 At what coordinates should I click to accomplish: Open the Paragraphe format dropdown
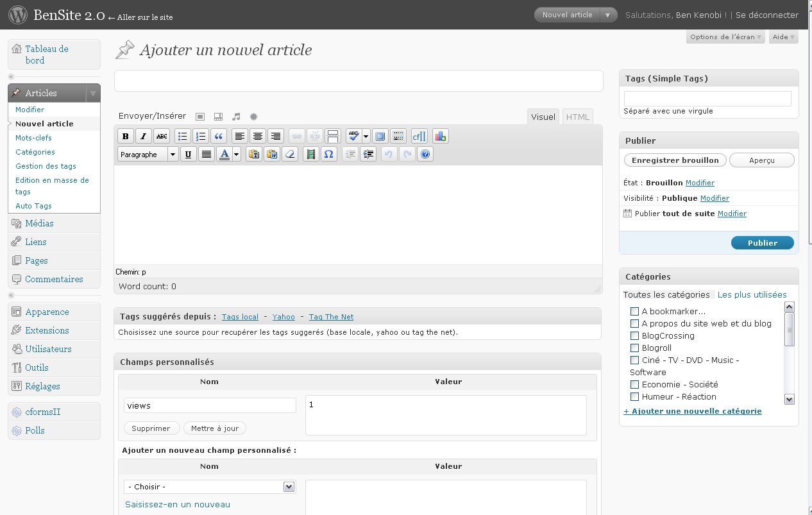[x=148, y=155]
